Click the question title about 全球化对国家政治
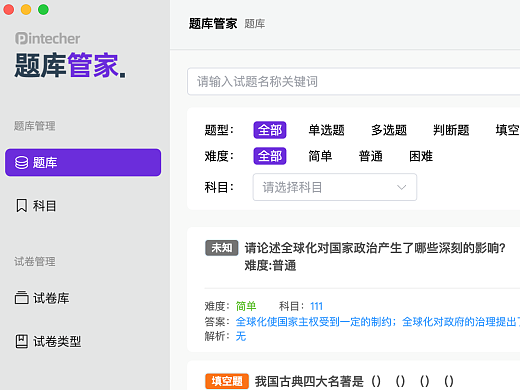520x390 pixels. click(375, 248)
